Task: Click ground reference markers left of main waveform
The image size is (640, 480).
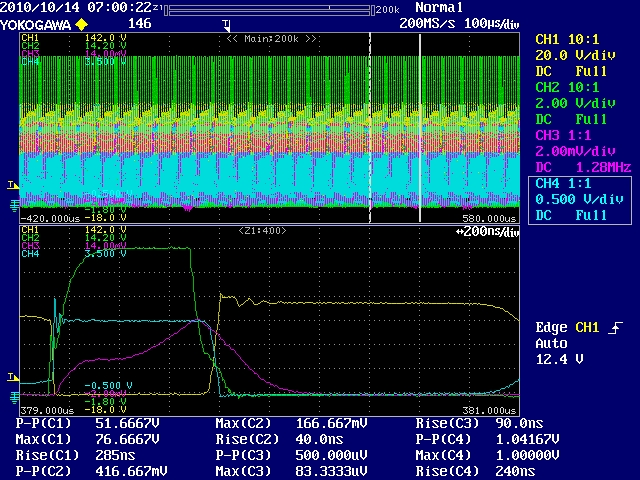Action: tap(12, 205)
